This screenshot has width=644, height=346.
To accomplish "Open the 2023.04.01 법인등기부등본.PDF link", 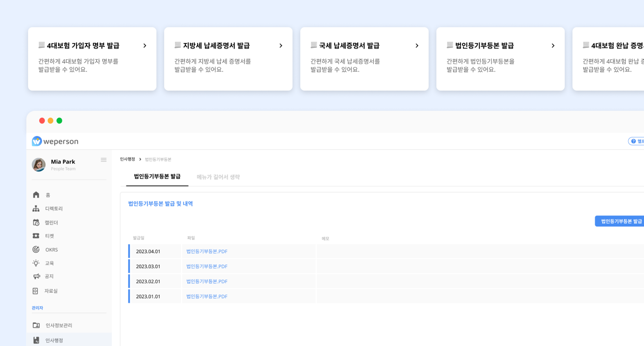I will tap(207, 251).
